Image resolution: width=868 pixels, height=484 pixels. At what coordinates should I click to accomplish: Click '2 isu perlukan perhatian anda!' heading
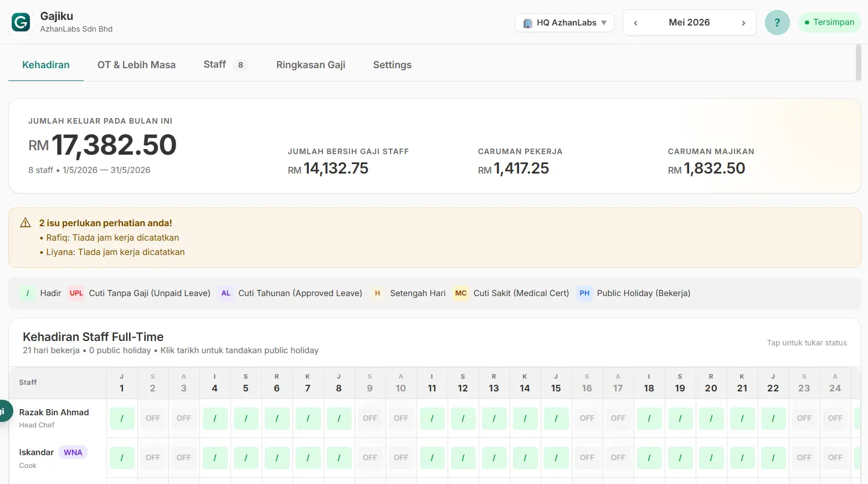click(x=105, y=223)
